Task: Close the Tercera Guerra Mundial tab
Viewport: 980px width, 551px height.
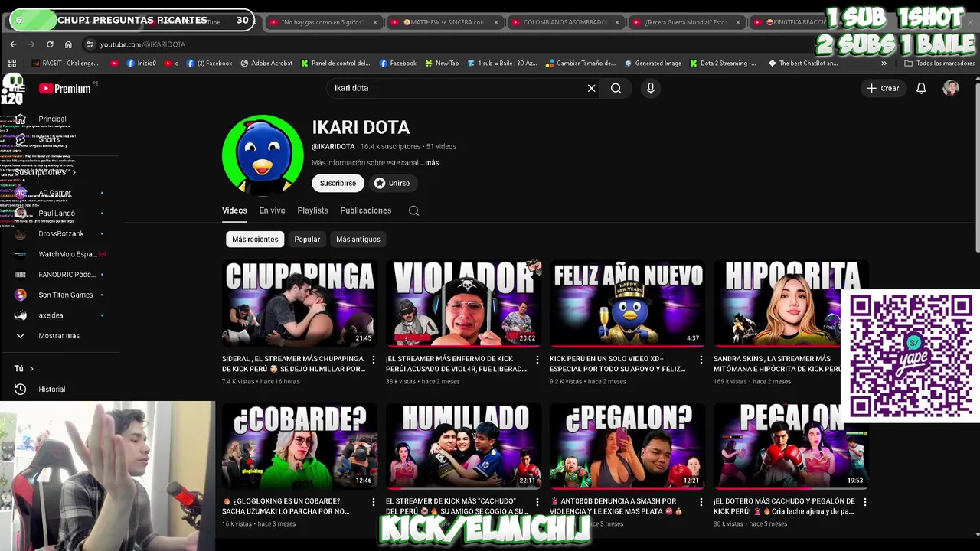Action: pyautogui.click(x=737, y=22)
